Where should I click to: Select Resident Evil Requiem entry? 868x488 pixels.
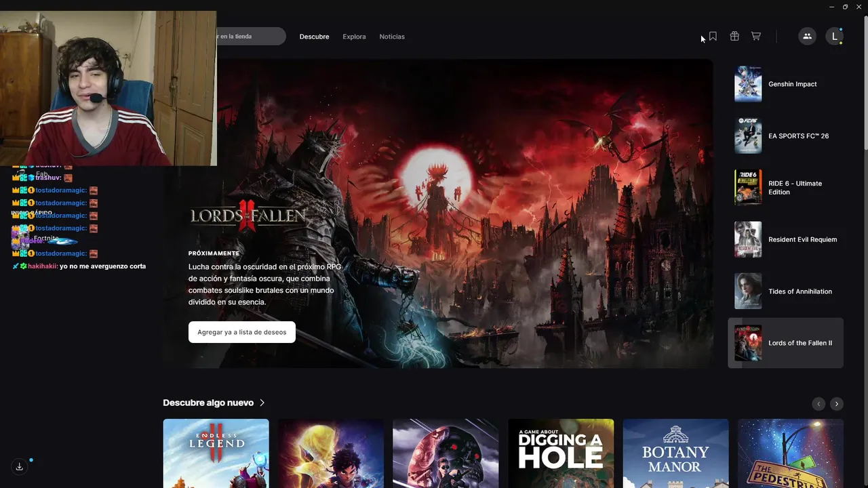(x=785, y=239)
